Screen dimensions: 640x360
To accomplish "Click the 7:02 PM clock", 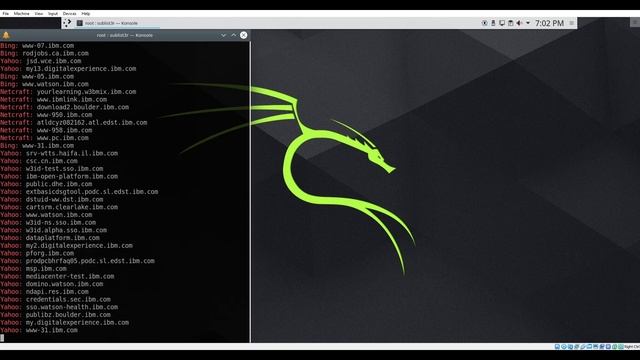I will click(x=549, y=23).
